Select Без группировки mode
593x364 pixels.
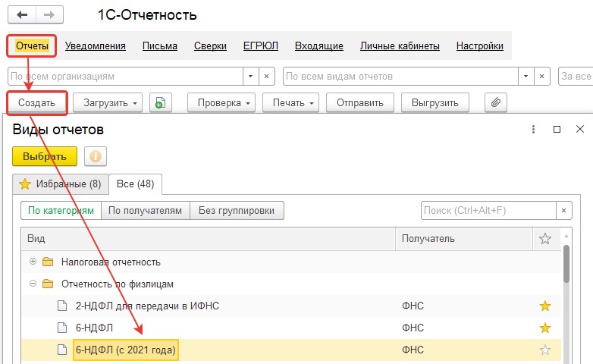coord(237,211)
